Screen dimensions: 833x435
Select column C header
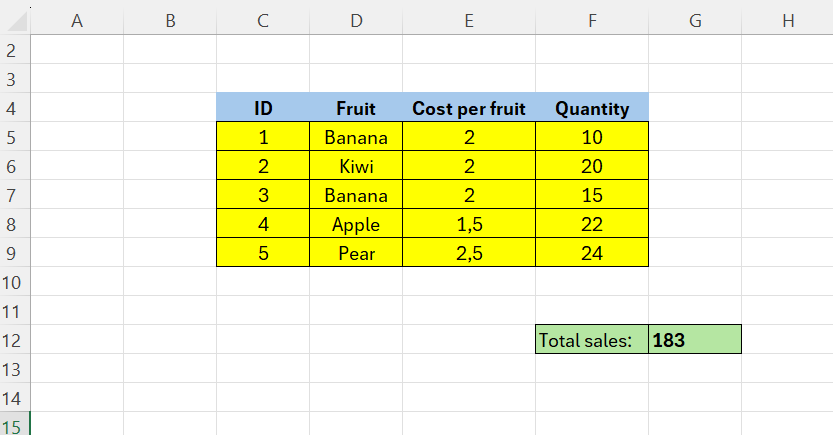[263, 19]
